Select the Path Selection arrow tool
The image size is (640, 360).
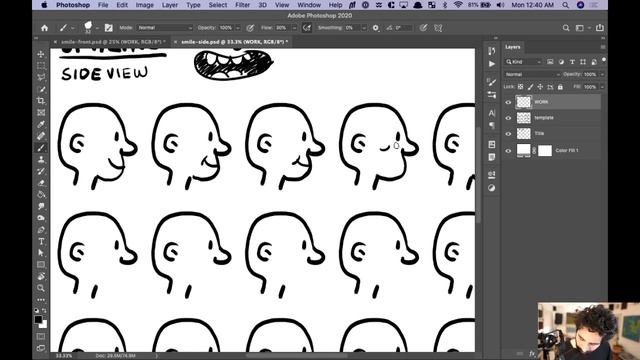tap(41, 253)
